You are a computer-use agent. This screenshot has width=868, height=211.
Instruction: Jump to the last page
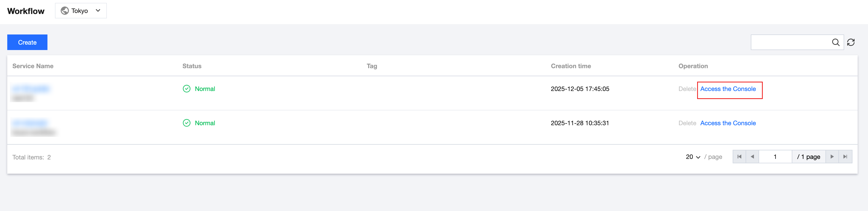(x=845, y=157)
